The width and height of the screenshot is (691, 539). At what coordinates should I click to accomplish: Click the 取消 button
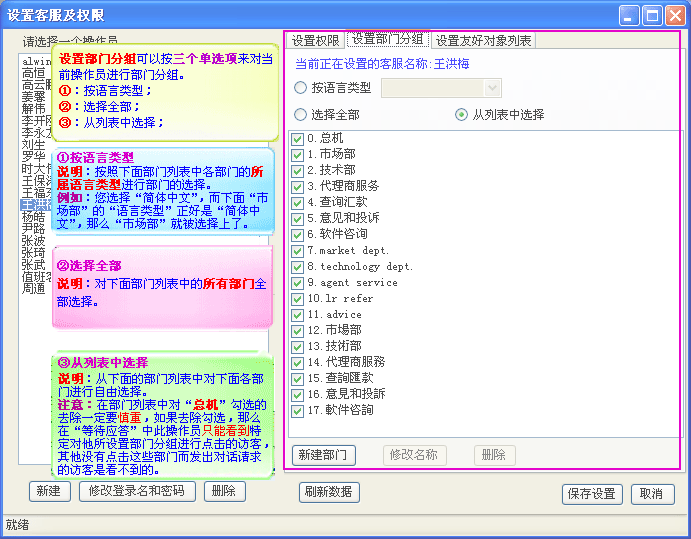click(652, 494)
